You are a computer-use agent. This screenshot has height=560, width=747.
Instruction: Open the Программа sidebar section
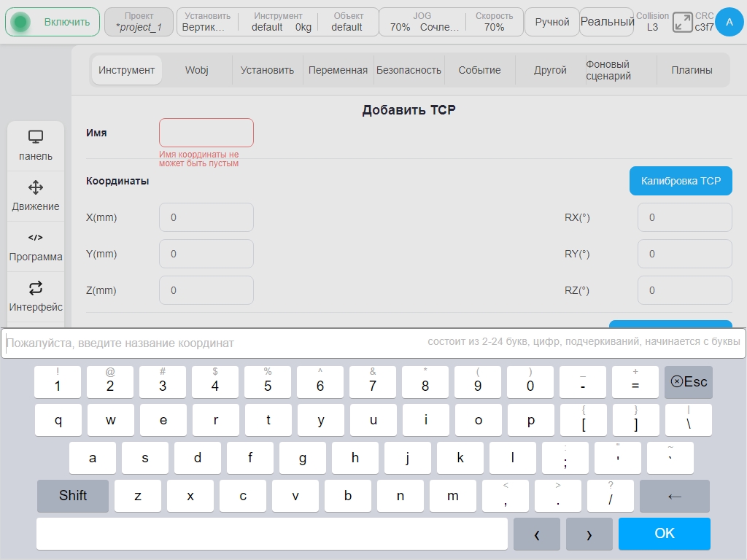tap(36, 246)
